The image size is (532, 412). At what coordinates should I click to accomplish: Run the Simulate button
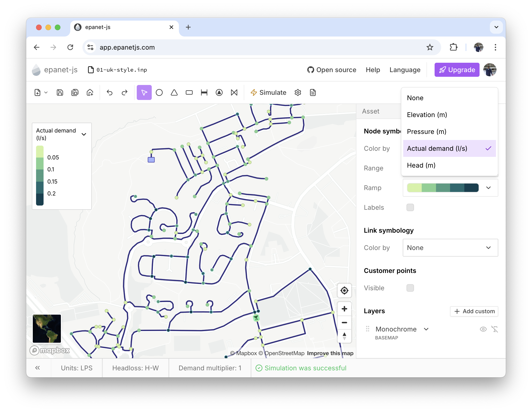pos(268,92)
